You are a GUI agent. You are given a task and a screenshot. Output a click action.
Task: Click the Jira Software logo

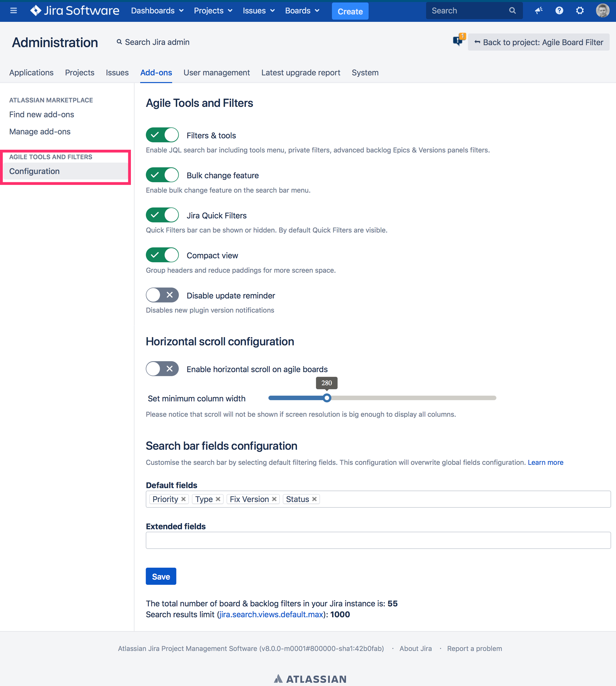point(75,10)
